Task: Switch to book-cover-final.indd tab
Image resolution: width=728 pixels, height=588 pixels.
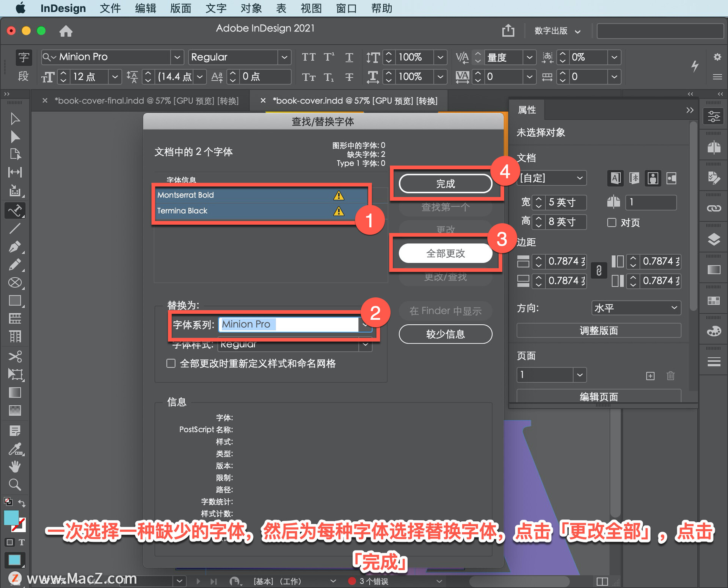Action: pyautogui.click(x=146, y=101)
